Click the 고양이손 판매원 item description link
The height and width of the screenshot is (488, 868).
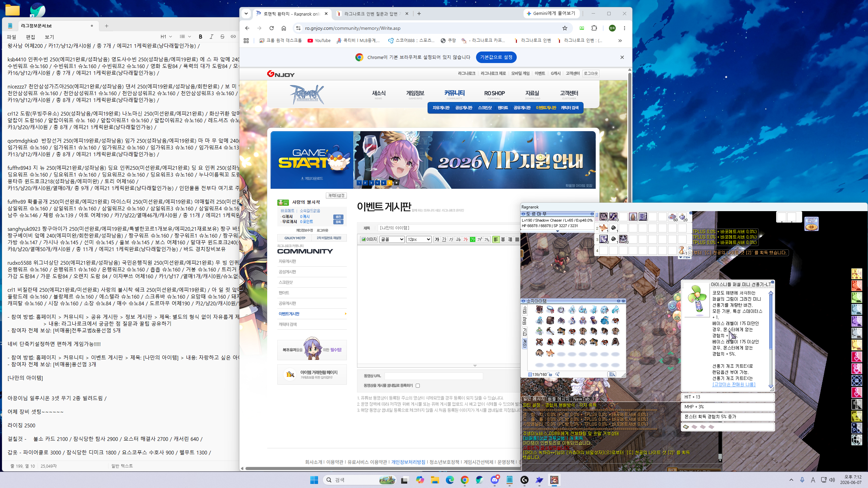(x=734, y=385)
